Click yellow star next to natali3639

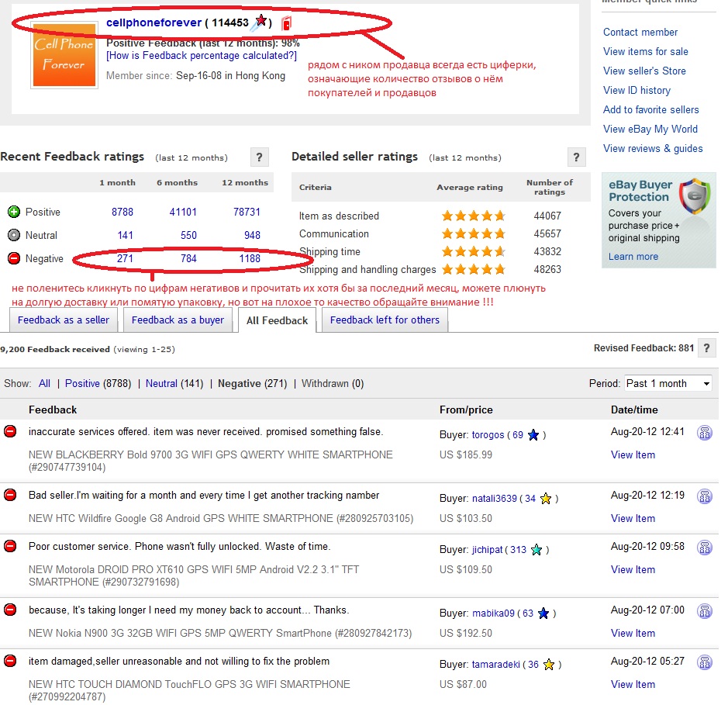click(546, 499)
